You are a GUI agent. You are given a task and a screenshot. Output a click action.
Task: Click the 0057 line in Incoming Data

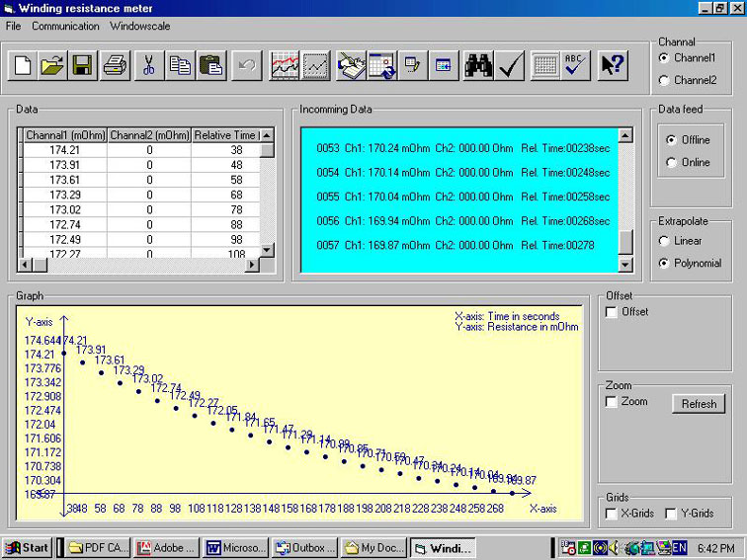(x=456, y=245)
